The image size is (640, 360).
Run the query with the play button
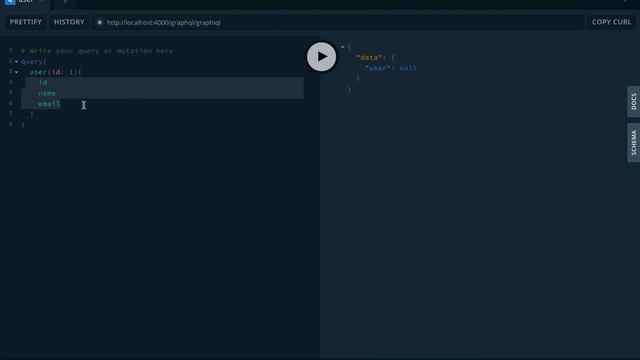click(x=322, y=57)
